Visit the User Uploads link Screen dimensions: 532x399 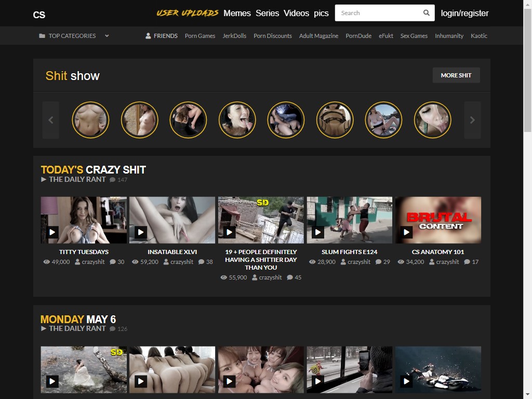click(187, 13)
